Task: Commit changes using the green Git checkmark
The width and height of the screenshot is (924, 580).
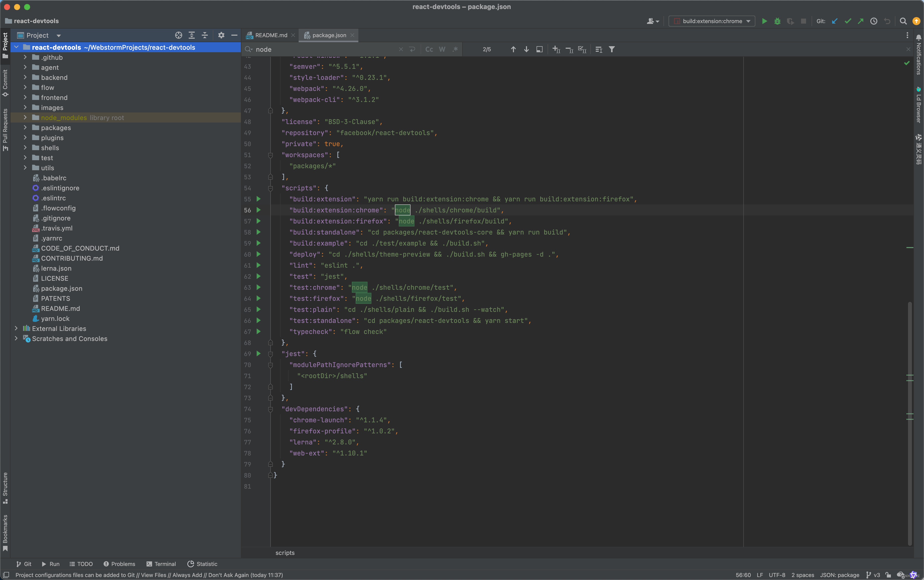Action: 848,21
